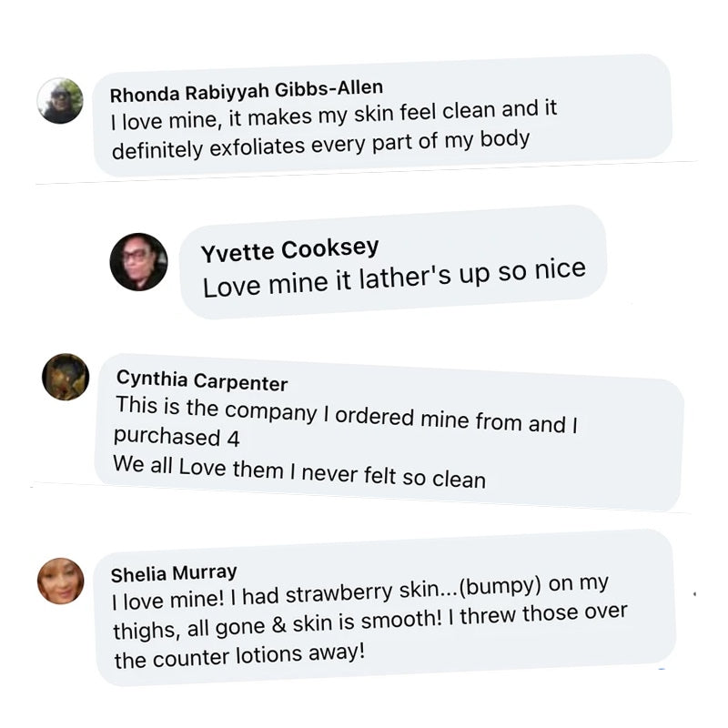
Task: Click Rhonda Rabiyyah Gibbs-Allen's profile picture
Action: pyautogui.click(x=60, y=100)
